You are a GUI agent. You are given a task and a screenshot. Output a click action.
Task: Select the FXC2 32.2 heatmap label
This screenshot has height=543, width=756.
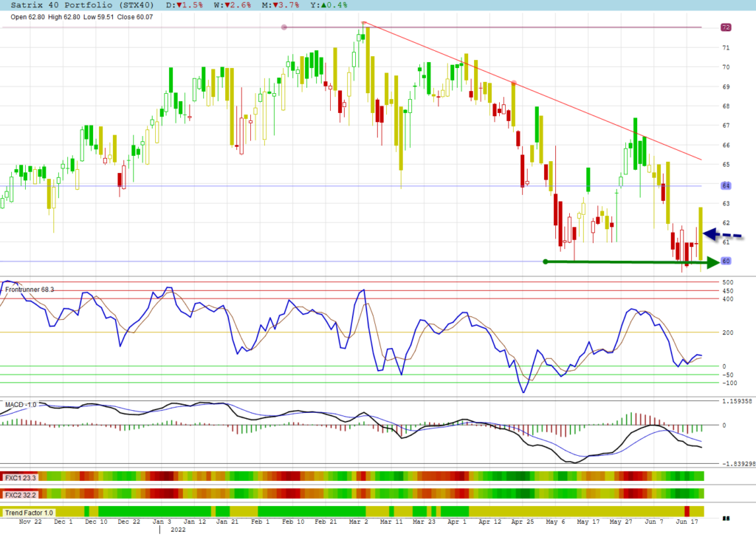[x=20, y=495]
